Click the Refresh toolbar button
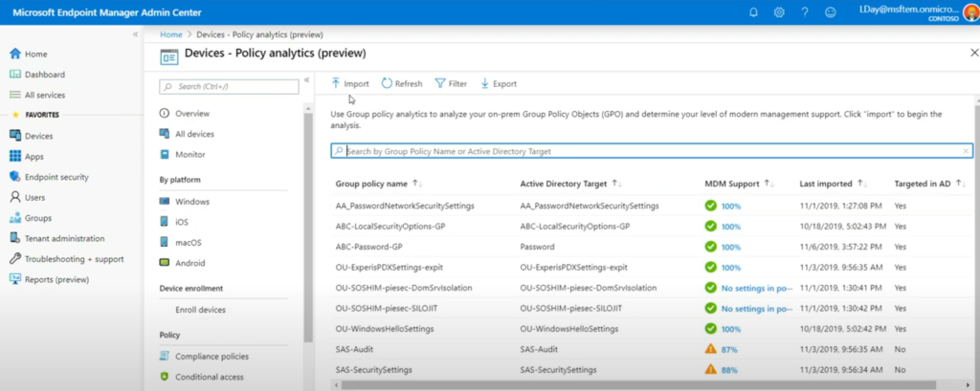 (x=402, y=84)
